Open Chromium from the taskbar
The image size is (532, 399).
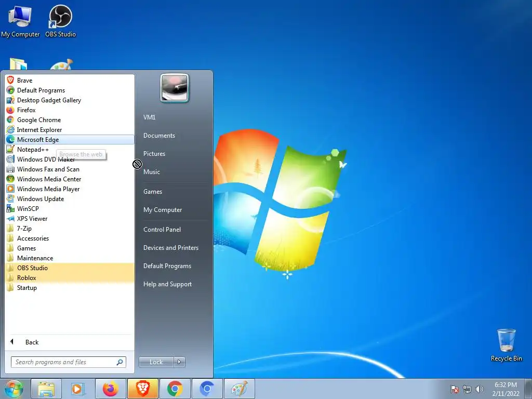(207, 389)
